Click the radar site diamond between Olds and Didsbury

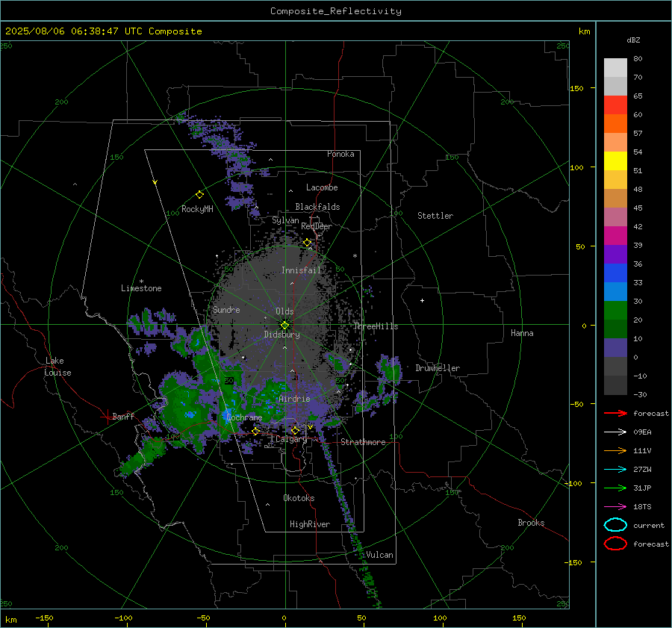click(284, 325)
